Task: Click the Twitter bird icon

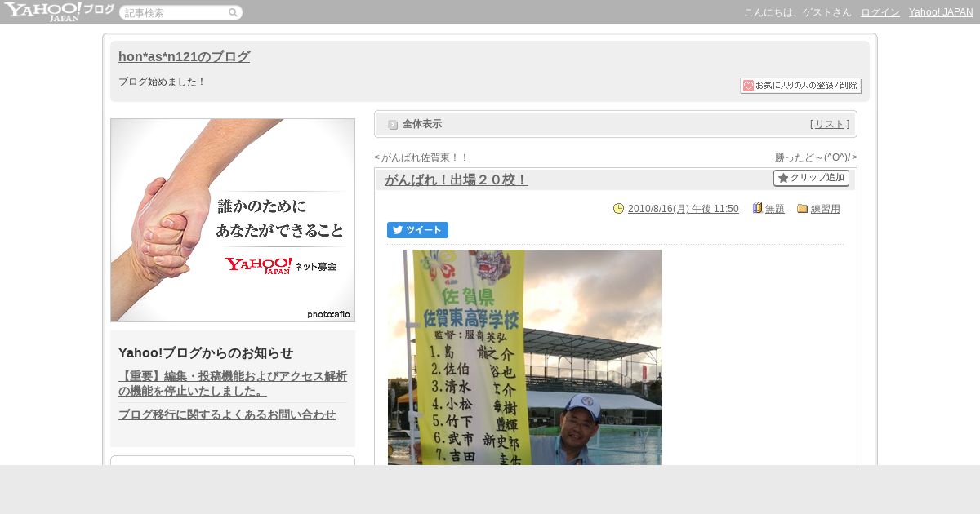Action: [x=398, y=230]
